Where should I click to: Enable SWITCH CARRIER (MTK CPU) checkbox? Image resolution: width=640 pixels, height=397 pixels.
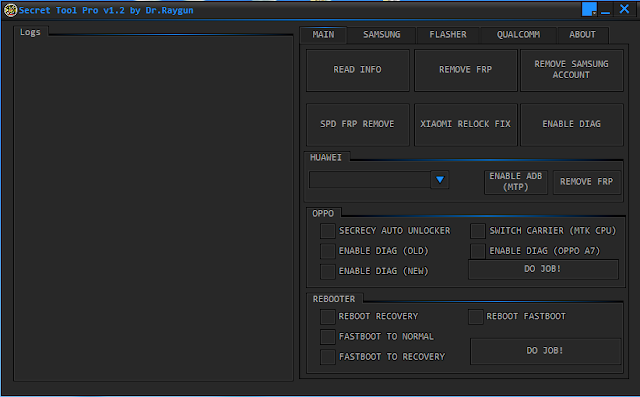click(x=478, y=231)
